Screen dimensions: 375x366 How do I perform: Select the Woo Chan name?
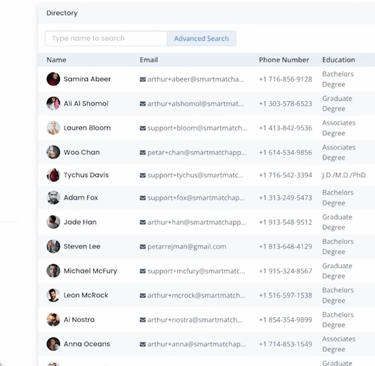(x=82, y=152)
